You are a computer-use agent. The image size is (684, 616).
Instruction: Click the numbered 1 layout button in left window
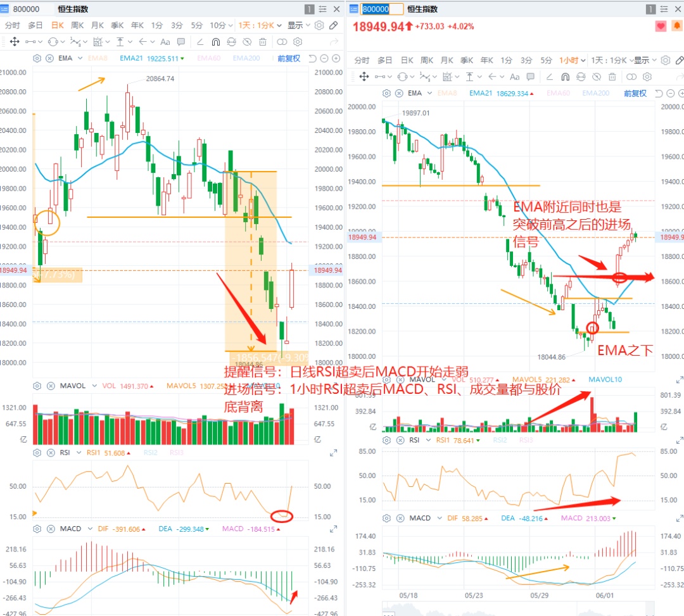click(309, 9)
